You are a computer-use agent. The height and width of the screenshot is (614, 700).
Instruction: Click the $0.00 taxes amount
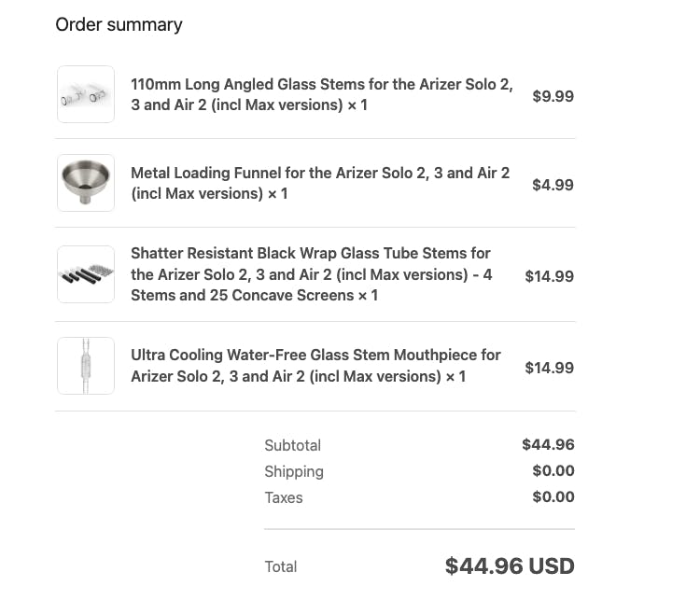coord(553,496)
